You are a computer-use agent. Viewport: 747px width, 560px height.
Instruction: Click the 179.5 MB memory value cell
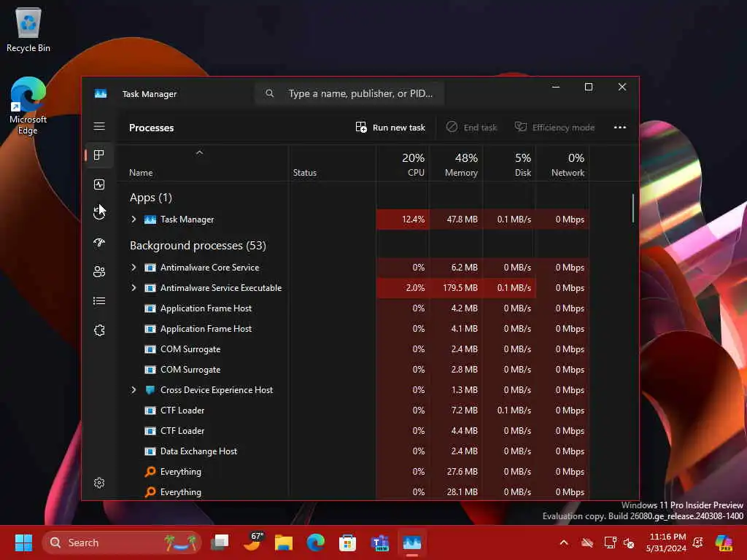pyautogui.click(x=457, y=287)
